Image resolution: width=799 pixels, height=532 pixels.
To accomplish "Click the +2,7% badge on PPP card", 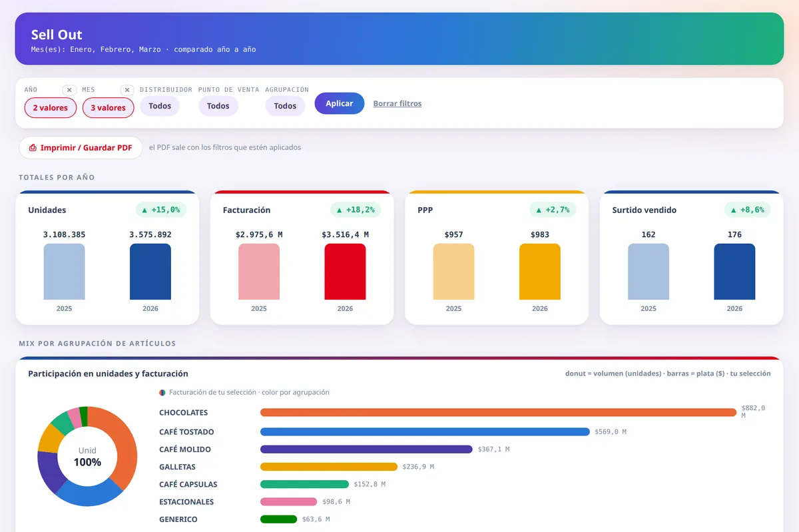I will [553, 210].
